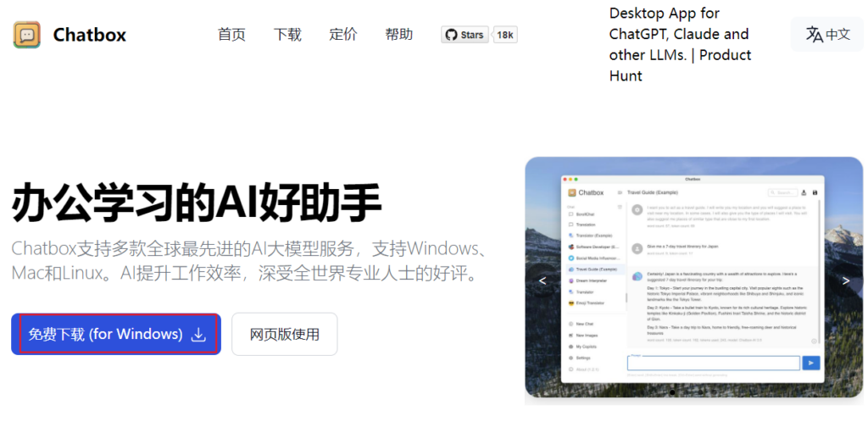Open the 定价 pricing page

343,35
